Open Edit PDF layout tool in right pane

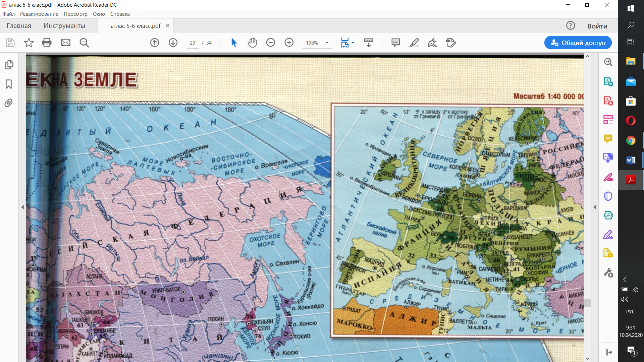608,120
